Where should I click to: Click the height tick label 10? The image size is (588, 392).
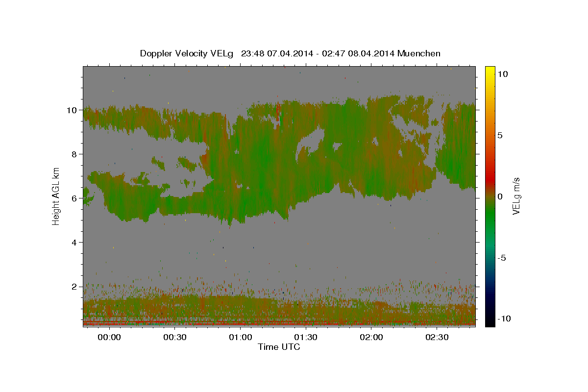click(x=72, y=110)
